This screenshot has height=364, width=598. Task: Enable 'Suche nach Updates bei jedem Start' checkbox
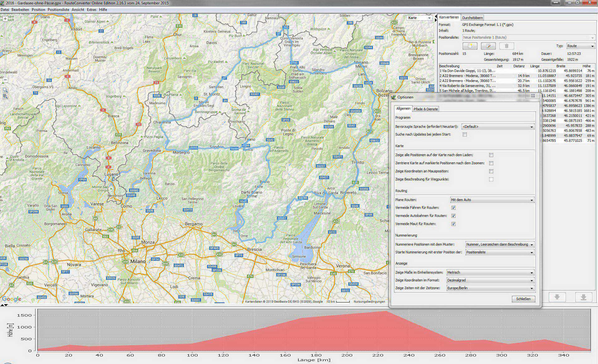tap(465, 135)
